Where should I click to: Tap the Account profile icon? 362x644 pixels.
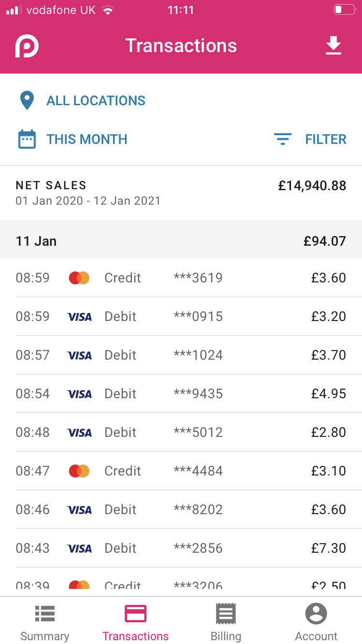point(316,614)
